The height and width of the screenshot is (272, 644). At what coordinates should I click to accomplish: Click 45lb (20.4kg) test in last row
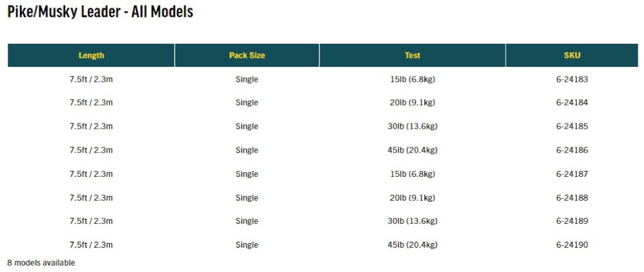click(x=412, y=245)
